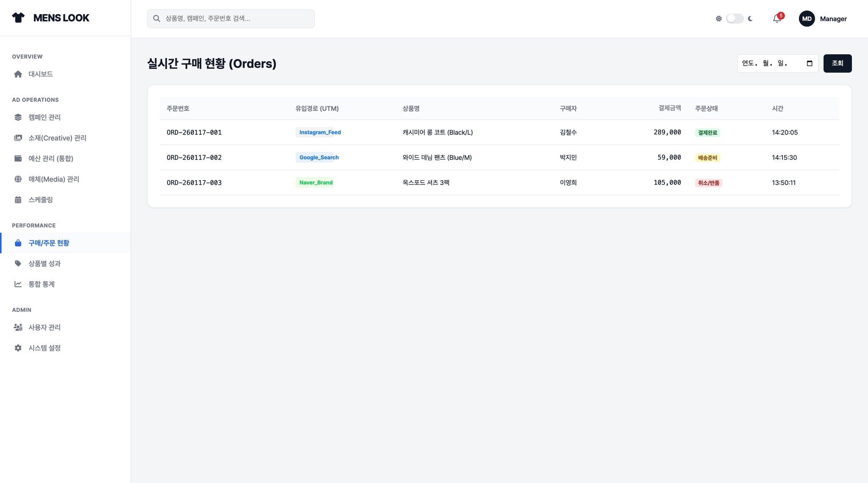Click the Google_Search UTM badge
The image size is (868, 483).
[319, 157]
